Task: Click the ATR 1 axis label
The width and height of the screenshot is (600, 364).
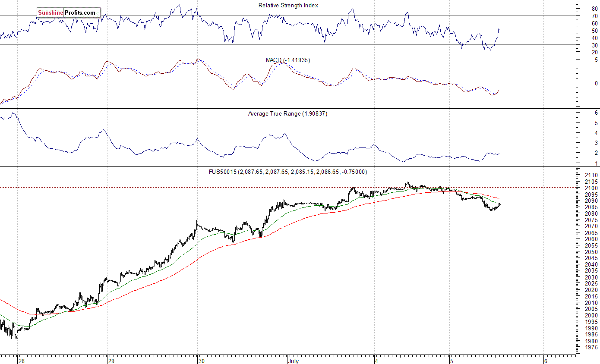Action: pyautogui.click(x=596, y=163)
